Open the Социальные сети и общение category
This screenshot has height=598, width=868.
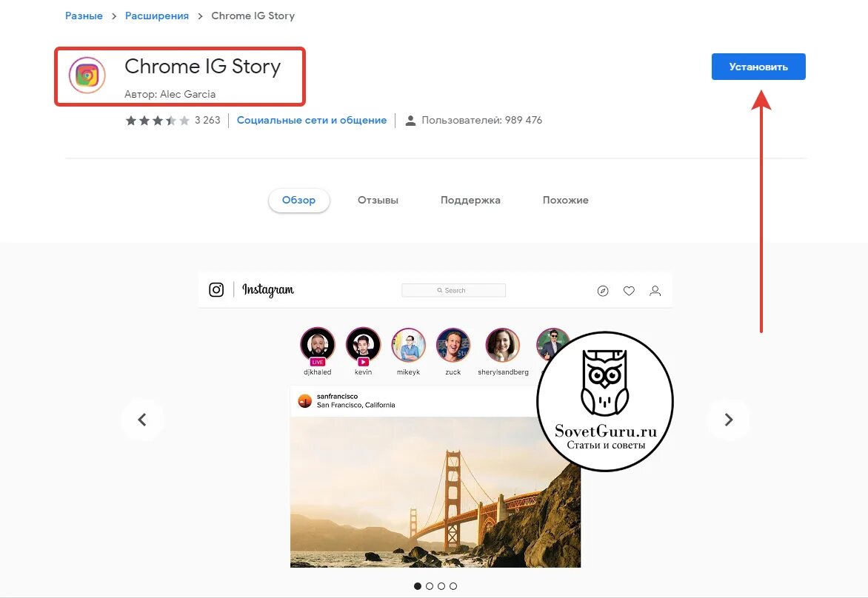tap(312, 121)
